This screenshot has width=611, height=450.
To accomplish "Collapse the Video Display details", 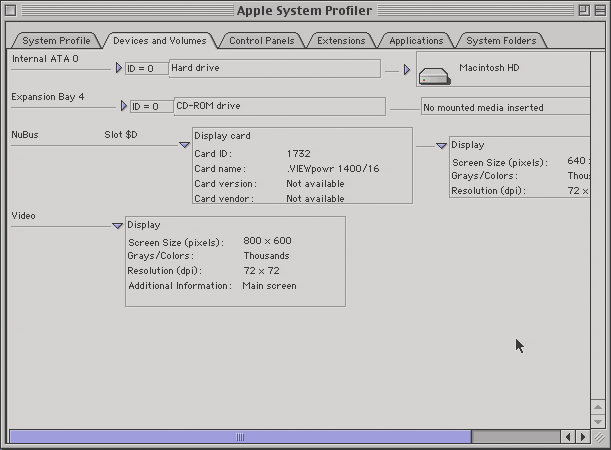I will (117, 225).
